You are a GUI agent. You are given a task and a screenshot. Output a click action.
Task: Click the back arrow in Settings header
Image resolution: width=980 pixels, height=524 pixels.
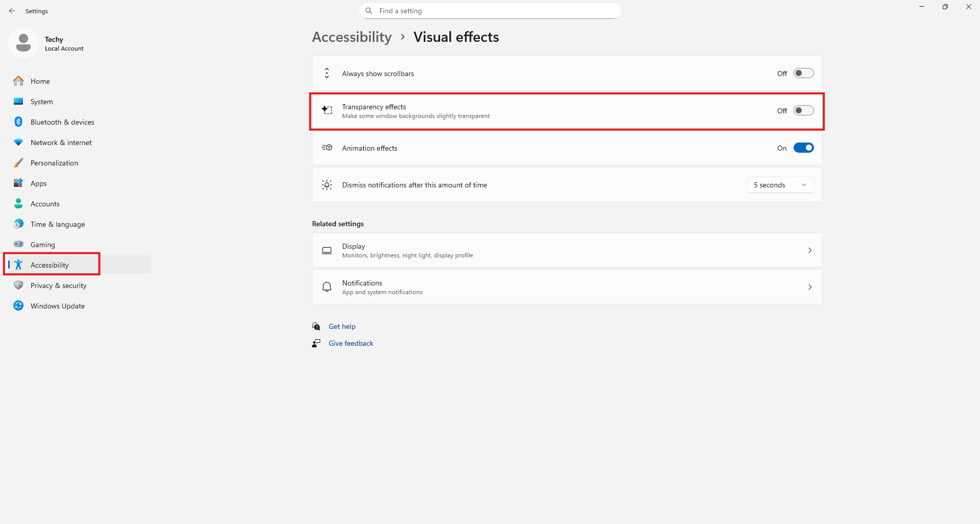pyautogui.click(x=12, y=11)
